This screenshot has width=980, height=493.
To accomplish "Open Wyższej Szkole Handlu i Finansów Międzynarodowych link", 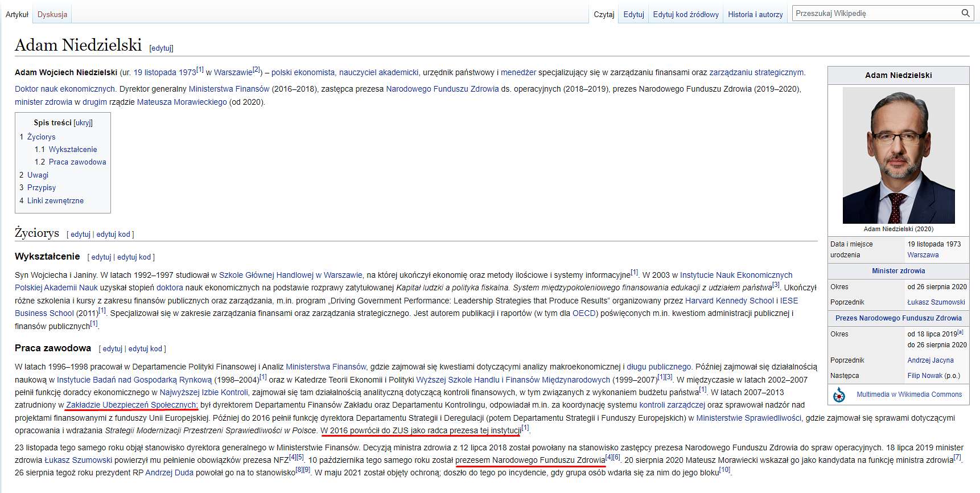I will [513, 380].
